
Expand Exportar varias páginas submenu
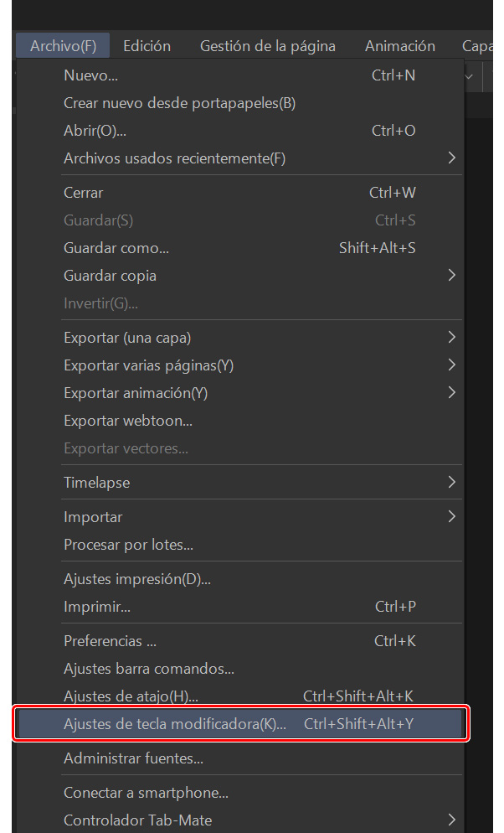point(148,365)
